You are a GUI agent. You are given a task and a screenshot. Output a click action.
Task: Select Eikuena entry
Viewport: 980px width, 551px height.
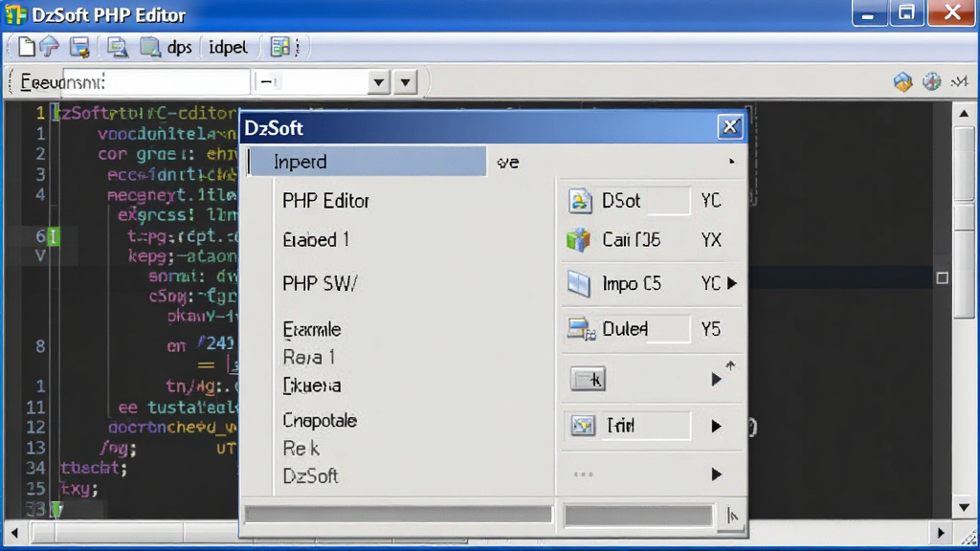[x=312, y=386]
